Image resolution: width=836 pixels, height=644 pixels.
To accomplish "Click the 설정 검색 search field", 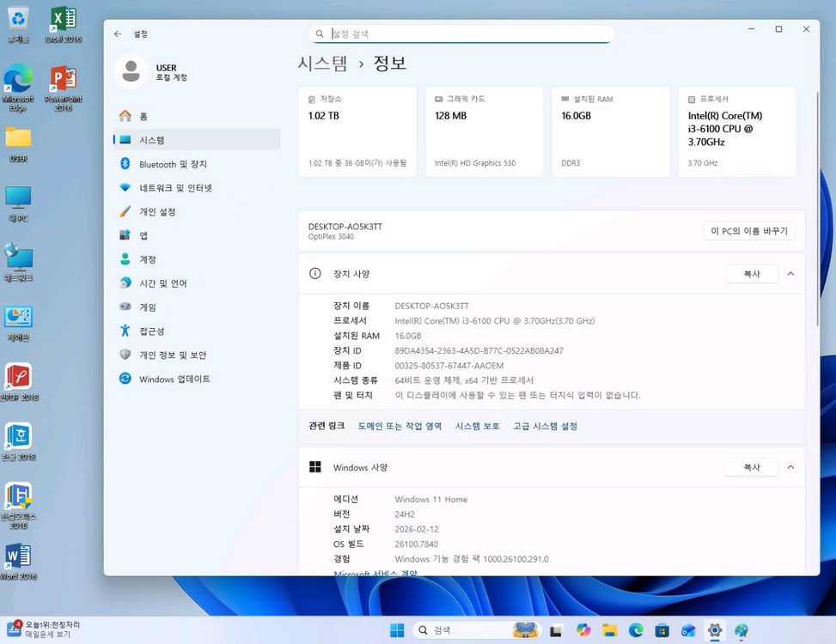I will point(461,33).
